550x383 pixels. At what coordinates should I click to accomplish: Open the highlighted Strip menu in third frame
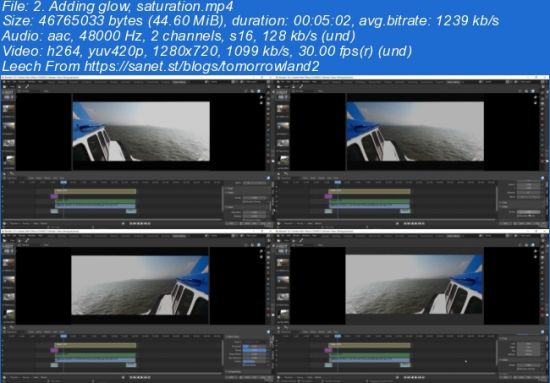pos(62,331)
